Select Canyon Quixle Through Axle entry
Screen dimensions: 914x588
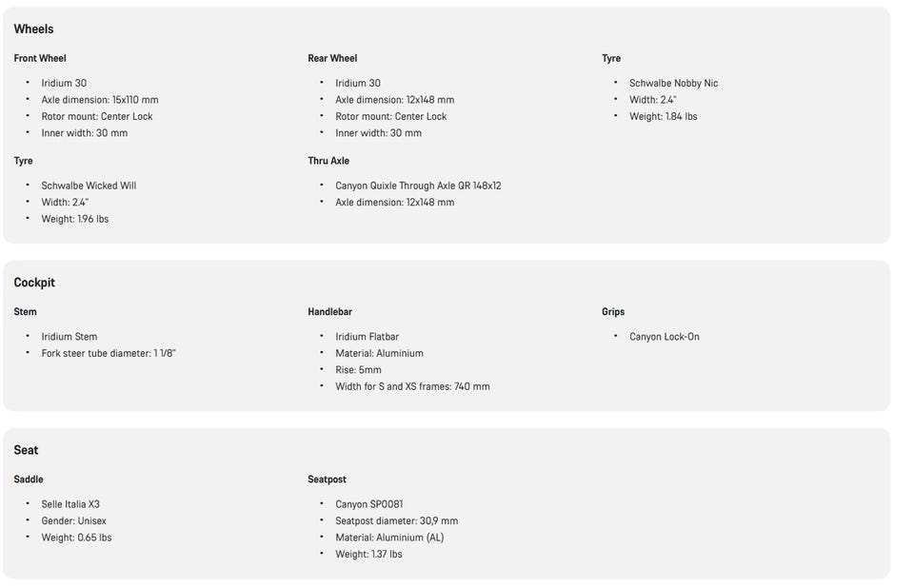418,186
